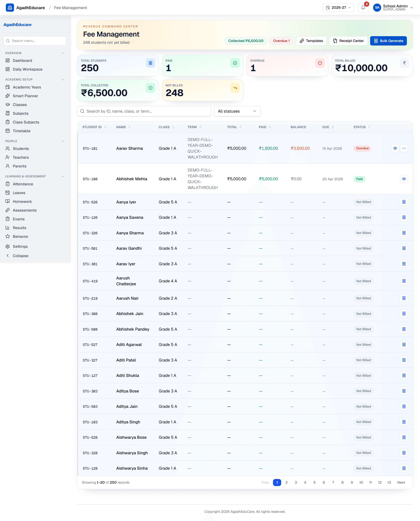The height and width of the screenshot is (521, 420).
Task: Go to page 2 of records
Action: click(286, 482)
